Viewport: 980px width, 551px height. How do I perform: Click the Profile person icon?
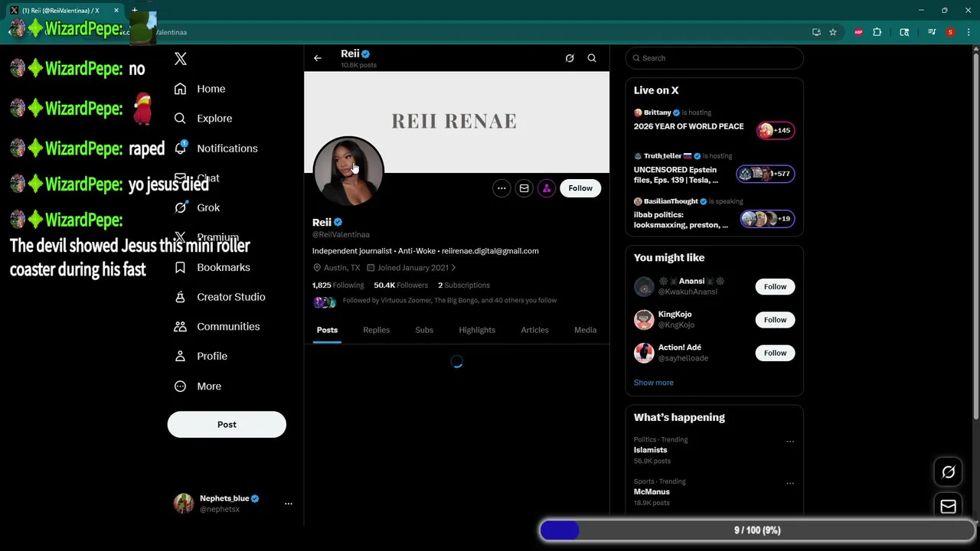[x=180, y=356]
